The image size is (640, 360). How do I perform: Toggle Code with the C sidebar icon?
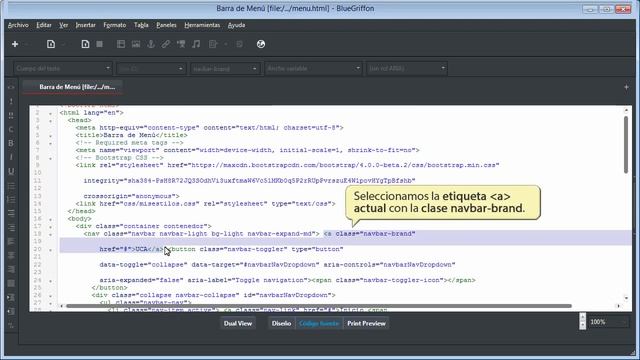coord(11,129)
